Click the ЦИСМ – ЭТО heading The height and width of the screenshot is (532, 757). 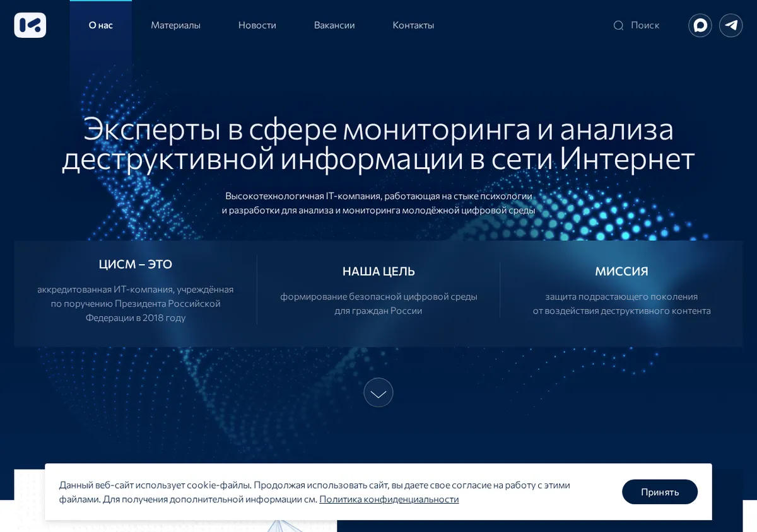[136, 264]
